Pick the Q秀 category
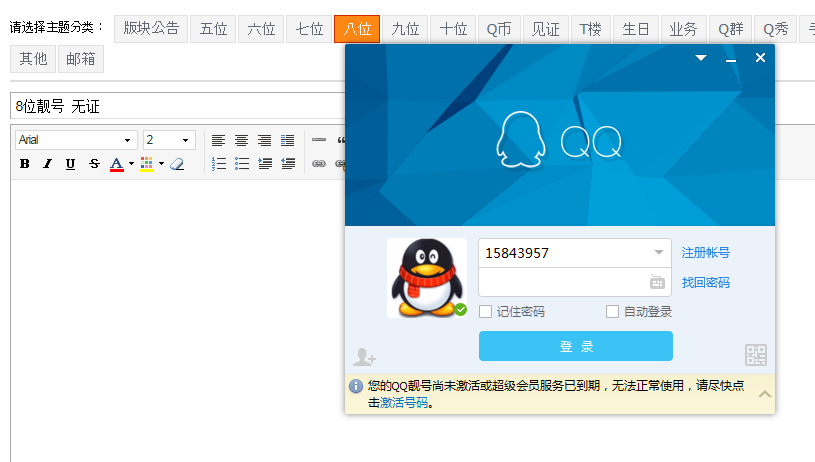Viewport: 815px width, 462px height. (x=775, y=29)
